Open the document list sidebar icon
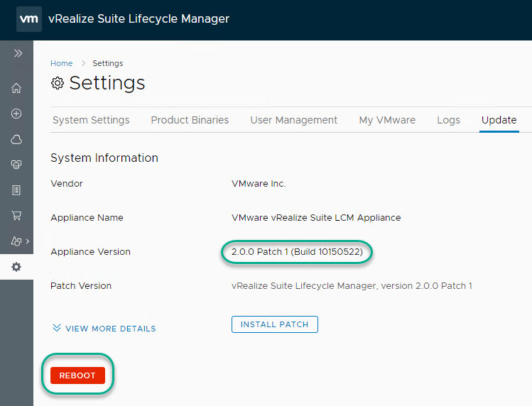This screenshot has width=532, height=406. (x=16, y=190)
